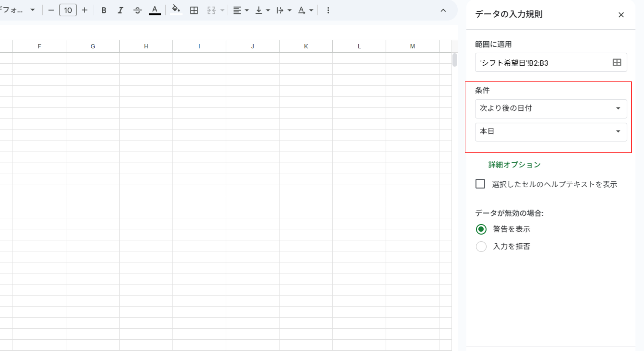Check 選択したセルのヘルプテキストを表示 checkbox
This screenshot has width=644, height=351.
click(480, 184)
